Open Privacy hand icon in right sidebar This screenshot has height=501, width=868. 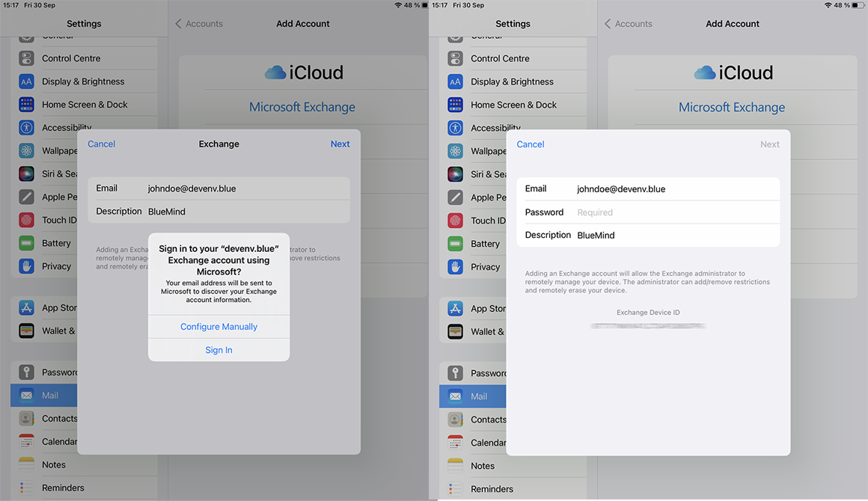click(x=455, y=267)
